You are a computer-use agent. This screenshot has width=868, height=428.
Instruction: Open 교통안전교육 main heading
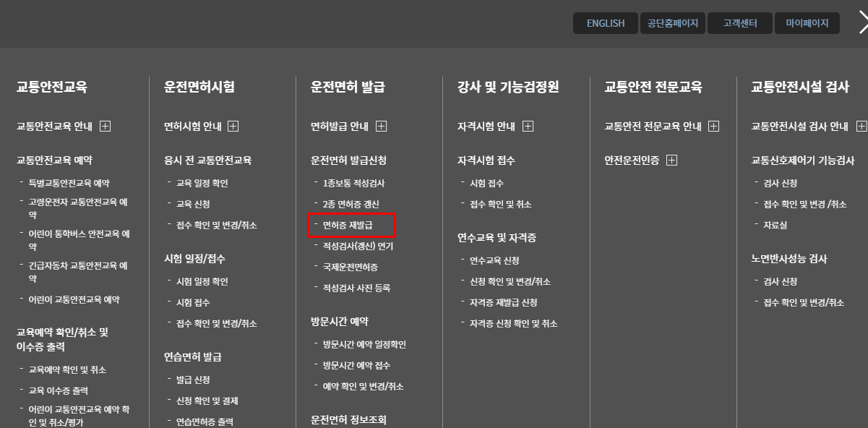[51, 87]
